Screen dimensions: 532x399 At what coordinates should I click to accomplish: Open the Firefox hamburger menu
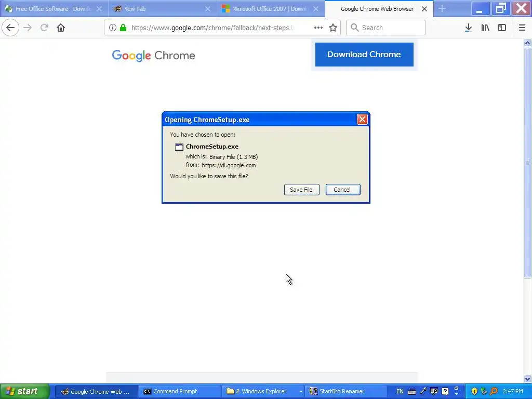pos(522,28)
